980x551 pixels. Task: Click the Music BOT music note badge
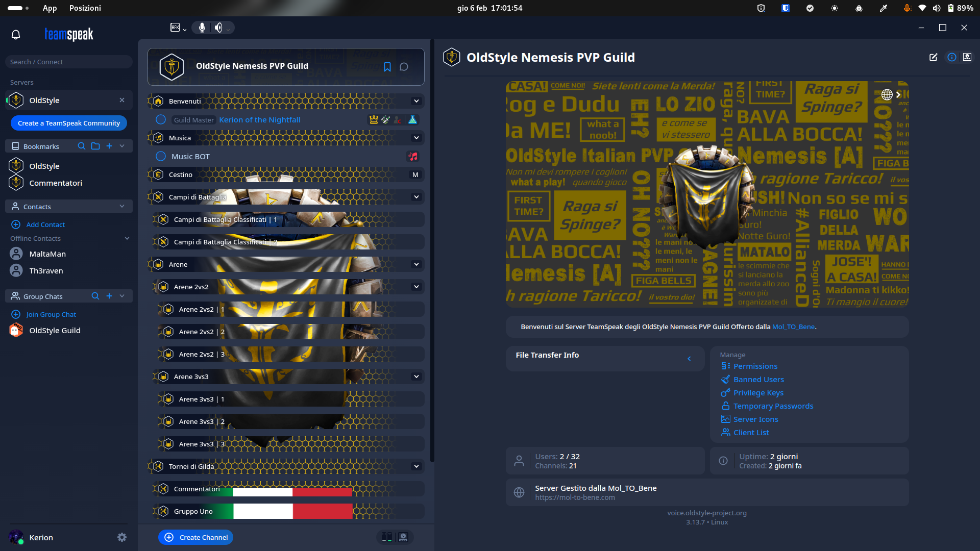coord(413,157)
